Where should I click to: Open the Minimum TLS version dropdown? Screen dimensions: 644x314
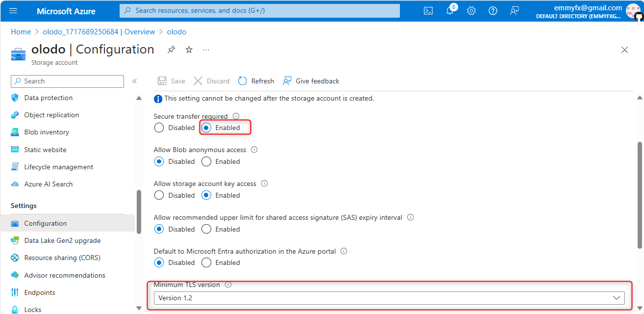389,298
